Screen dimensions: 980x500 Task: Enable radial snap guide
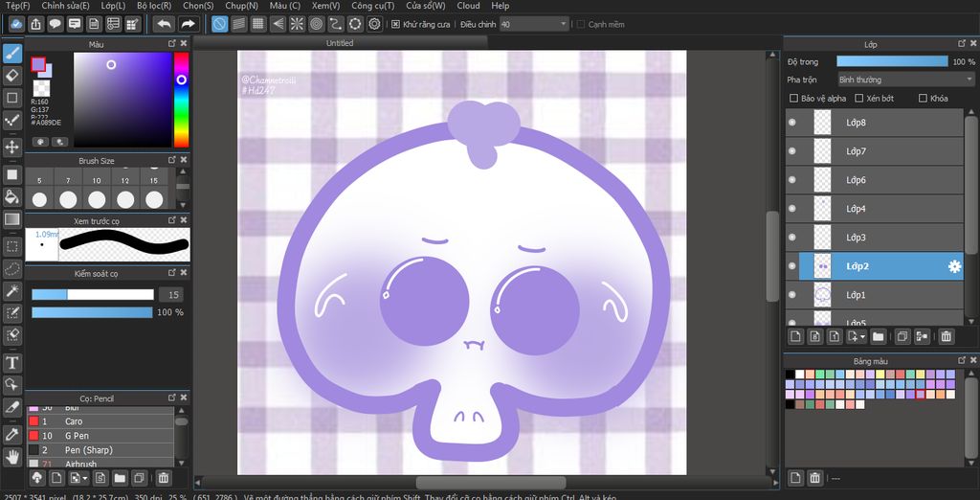point(297,24)
